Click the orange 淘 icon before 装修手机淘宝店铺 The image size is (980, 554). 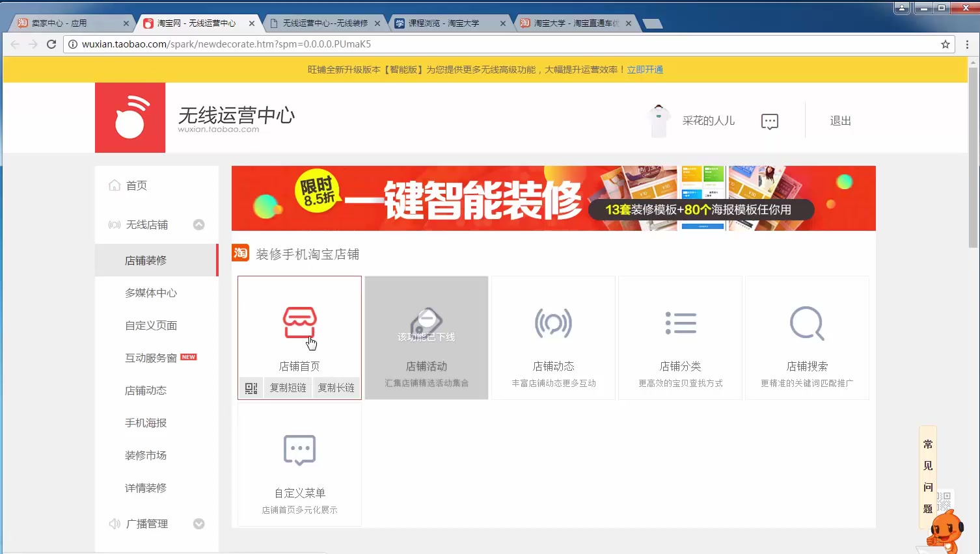[x=241, y=253]
